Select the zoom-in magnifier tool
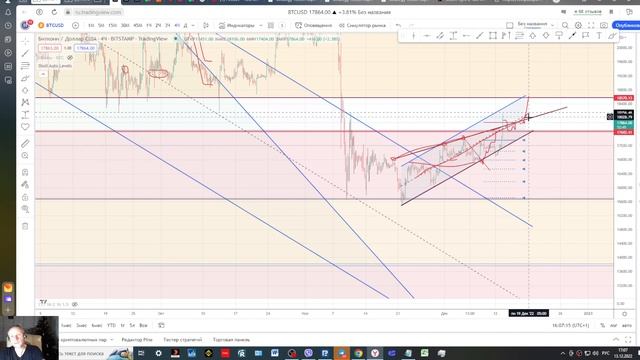 [x=25, y=156]
